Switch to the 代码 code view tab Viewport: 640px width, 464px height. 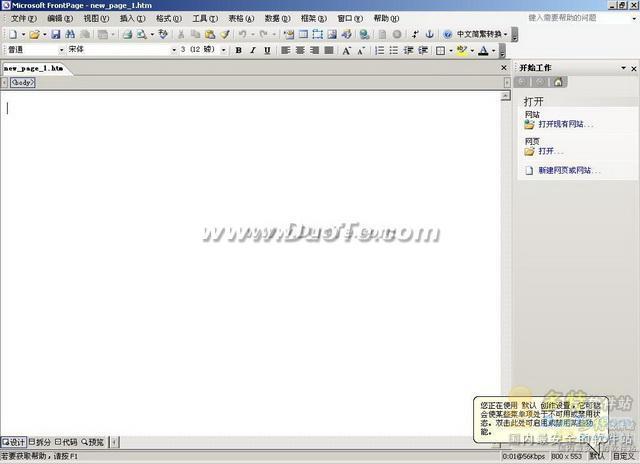(x=66, y=442)
